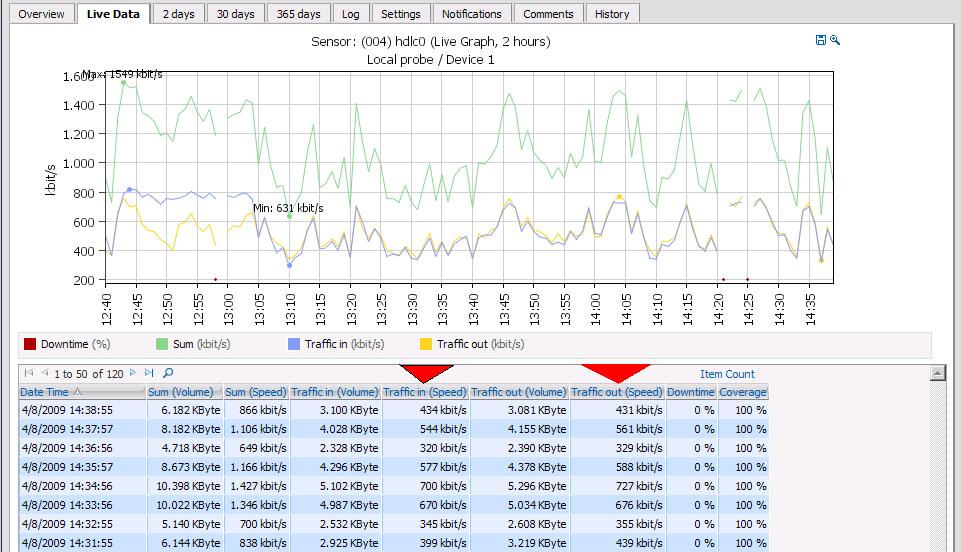Open the Notifications tab

click(471, 14)
